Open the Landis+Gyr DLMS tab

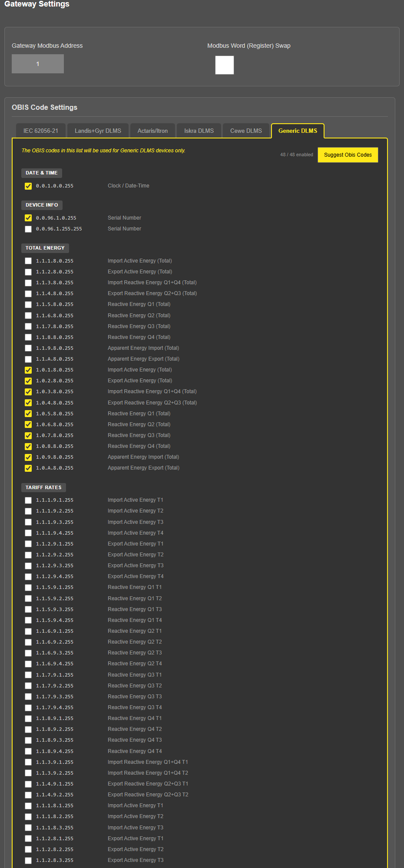98,131
